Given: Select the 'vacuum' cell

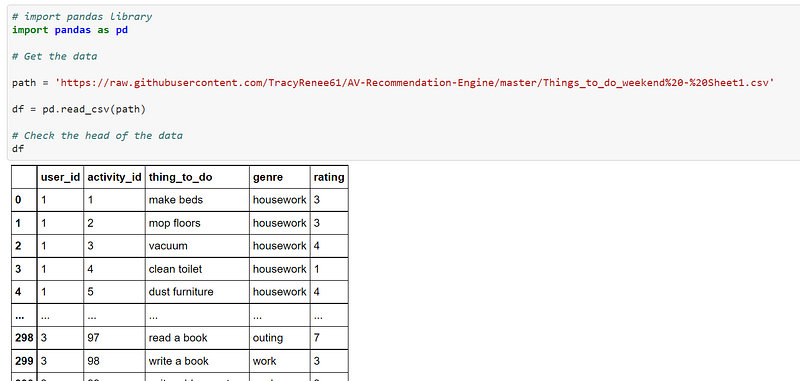Looking at the screenshot, I should [197, 246].
